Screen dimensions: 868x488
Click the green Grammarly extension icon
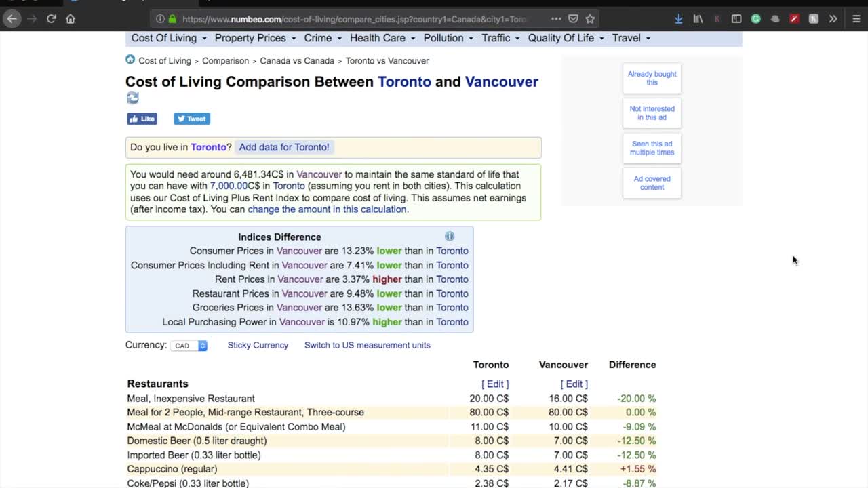[755, 19]
